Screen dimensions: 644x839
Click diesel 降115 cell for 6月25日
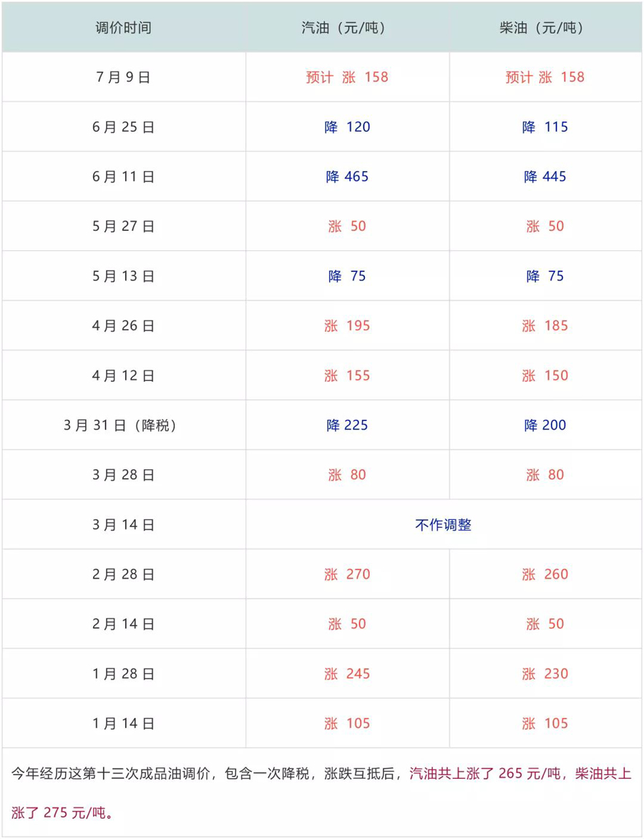[545, 127]
